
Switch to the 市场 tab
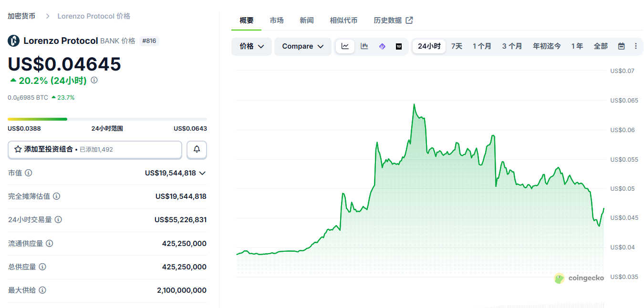(x=277, y=20)
